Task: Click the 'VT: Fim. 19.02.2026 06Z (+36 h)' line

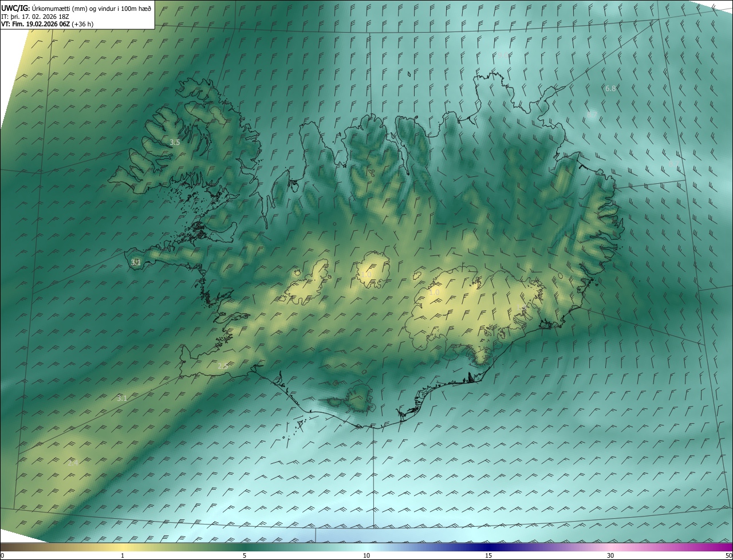Action: point(48,24)
